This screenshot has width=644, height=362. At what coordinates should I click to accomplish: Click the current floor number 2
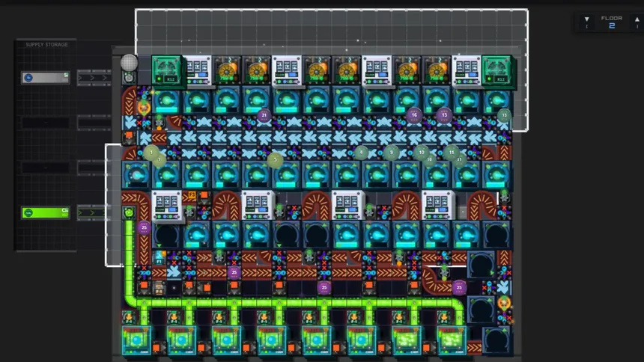[x=612, y=26]
